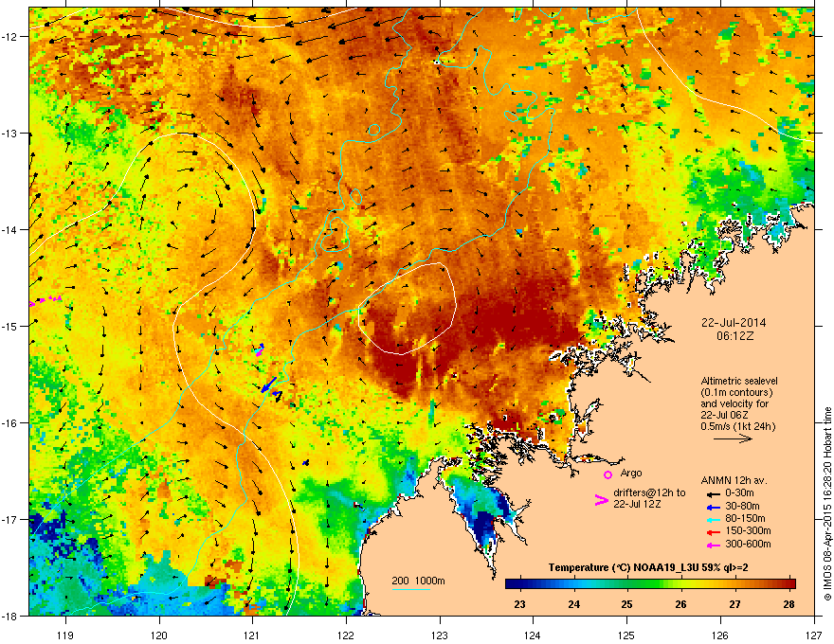The width and height of the screenshot is (834, 644).
Task: Click the '0.5m/s (1kt 24h)' scale text
Action: pyautogui.click(x=737, y=427)
